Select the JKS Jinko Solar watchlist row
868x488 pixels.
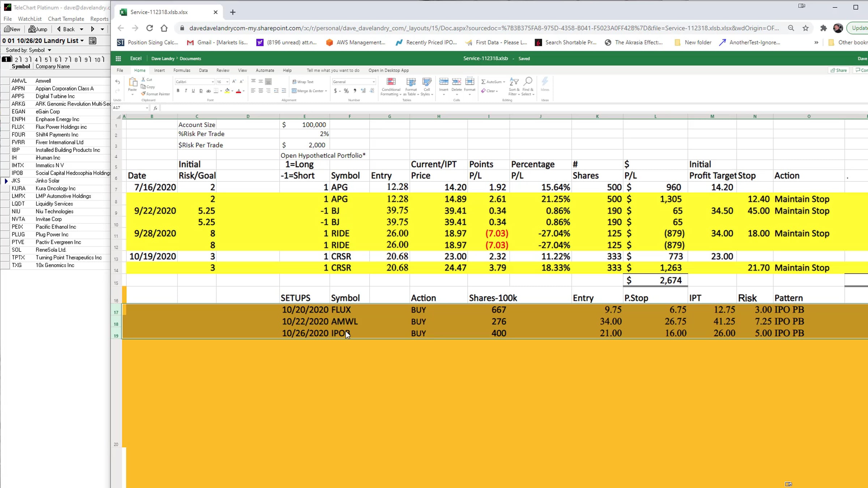pos(55,181)
